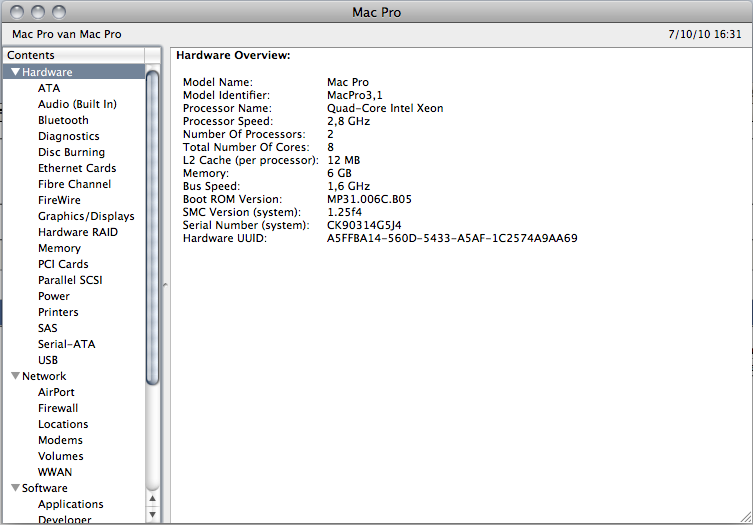Image resolution: width=753 pixels, height=525 pixels.
Task: Close the Mac Pro window
Action: click(17, 12)
